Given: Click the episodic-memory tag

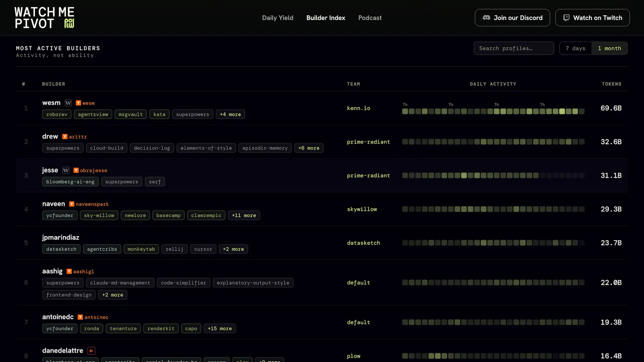Looking at the screenshot, I should [x=265, y=148].
